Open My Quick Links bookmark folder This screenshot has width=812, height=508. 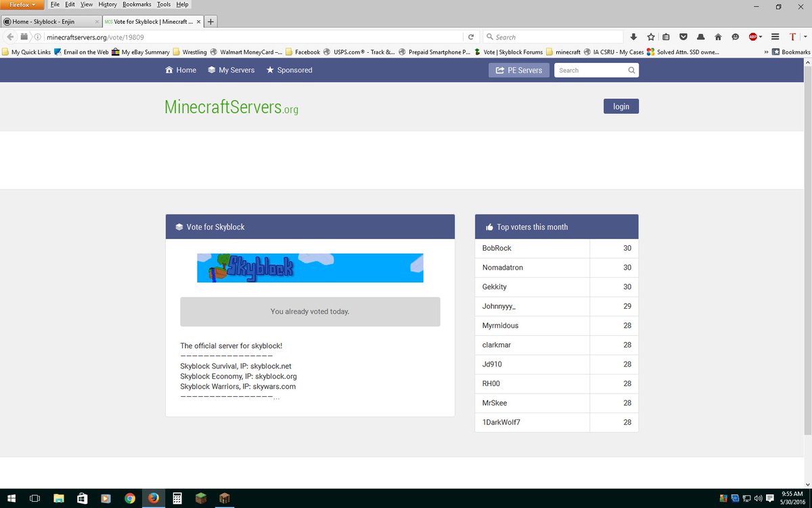[x=26, y=51]
